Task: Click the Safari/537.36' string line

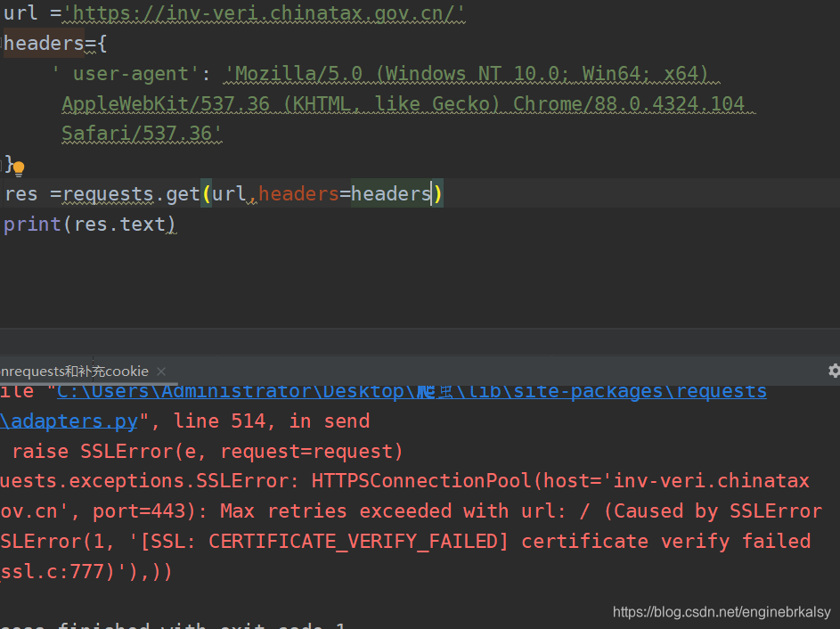Action: tap(142, 134)
